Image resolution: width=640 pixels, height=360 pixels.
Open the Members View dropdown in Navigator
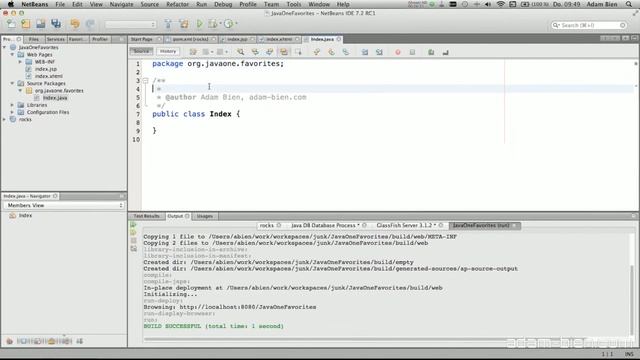[x=64, y=205]
